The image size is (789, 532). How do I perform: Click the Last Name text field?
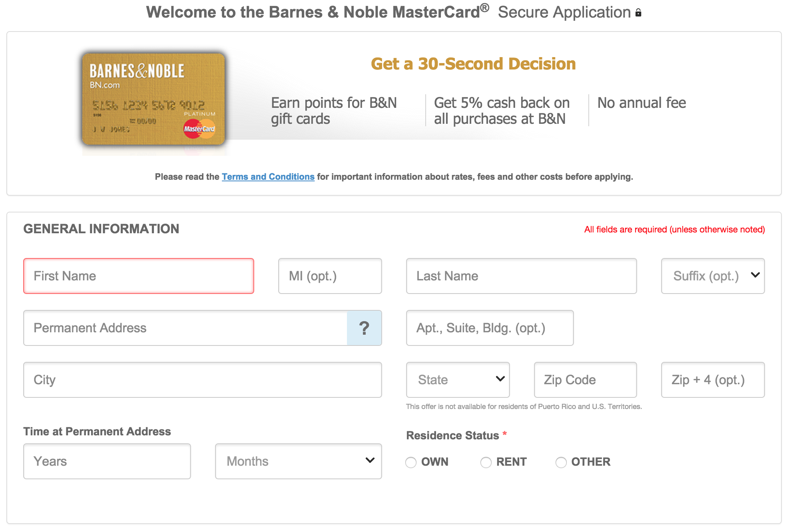tap(521, 276)
